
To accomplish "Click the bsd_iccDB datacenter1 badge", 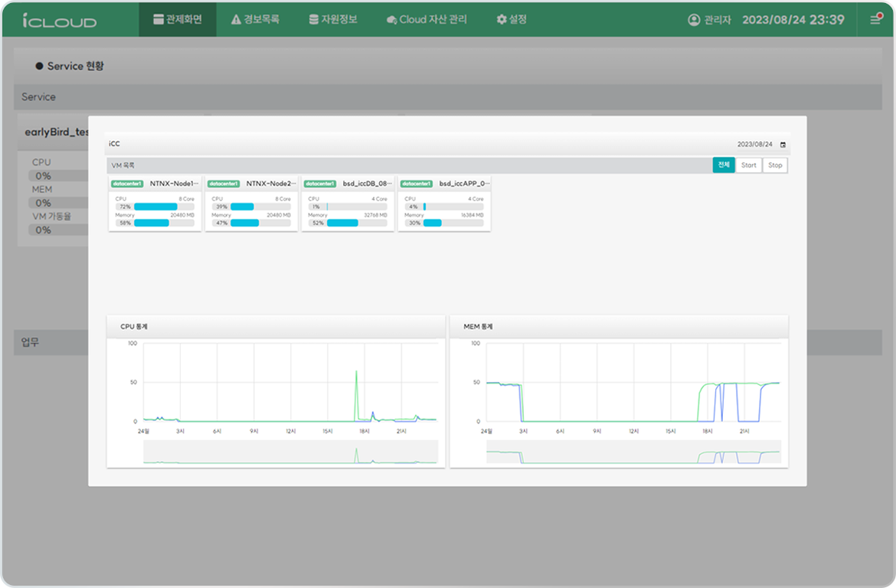I will [320, 184].
